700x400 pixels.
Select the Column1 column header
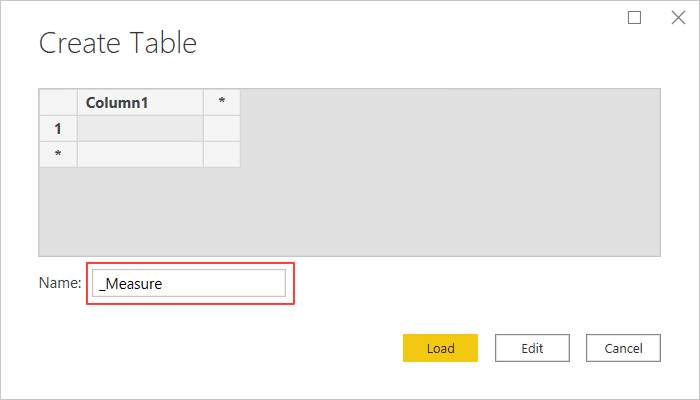click(x=140, y=102)
